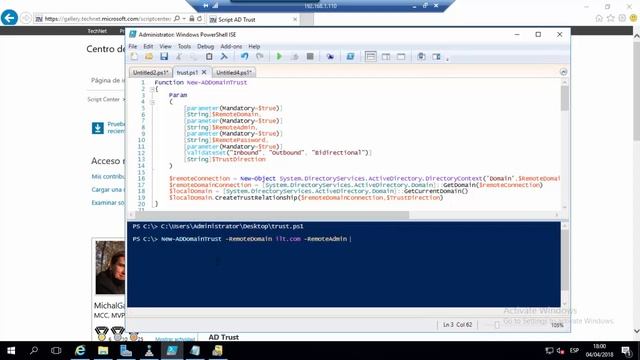Screen dimensions: 640x360
Task: Open the PowerShell ISE taskbar icon
Action: click(x=172, y=351)
